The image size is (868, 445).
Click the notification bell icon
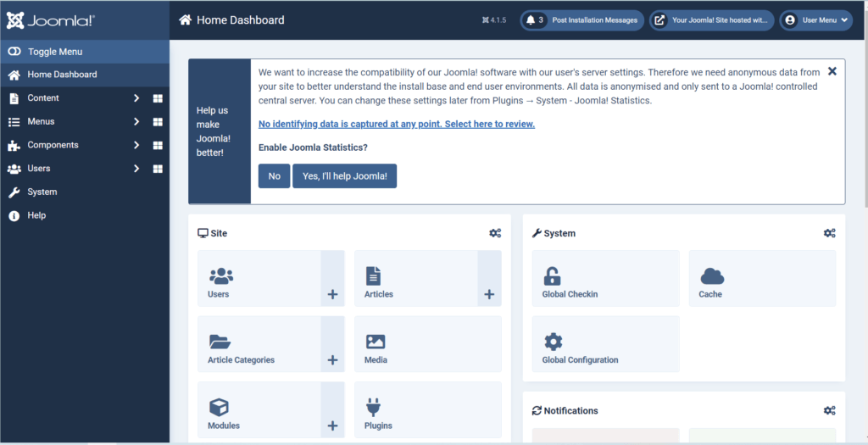[x=531, y=20]
